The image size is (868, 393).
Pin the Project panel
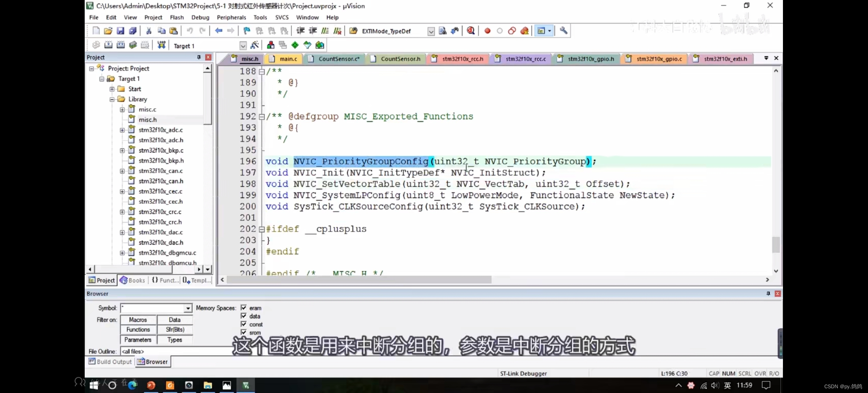(199, 57)
